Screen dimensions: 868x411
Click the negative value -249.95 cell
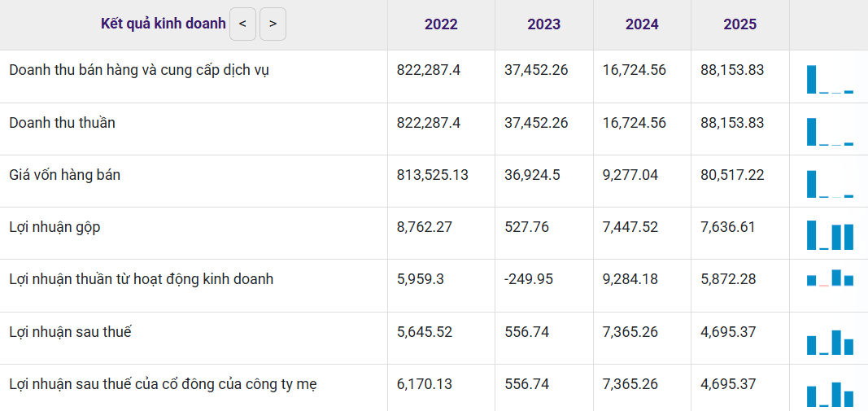point(529,279)
